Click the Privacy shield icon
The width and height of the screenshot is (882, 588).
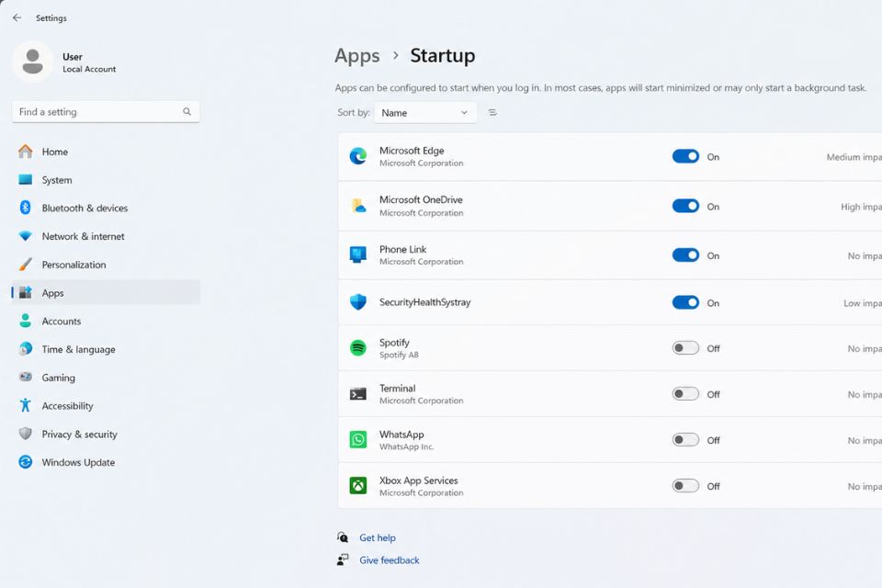click(x=26, y=434)
